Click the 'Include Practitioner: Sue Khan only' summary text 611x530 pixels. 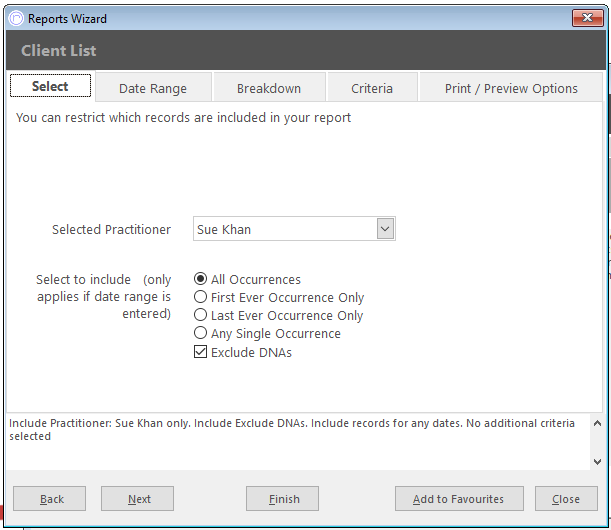pos(100,423)
